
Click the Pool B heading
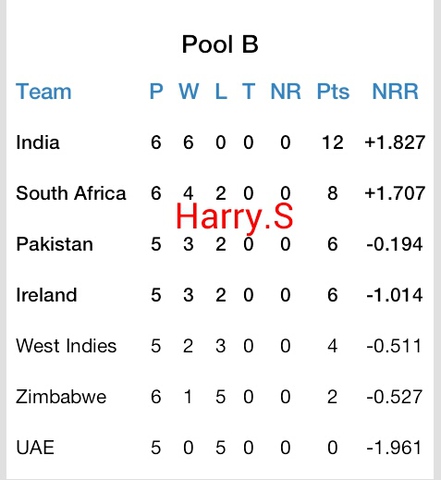pyautogui.click(x=220, y=44)
